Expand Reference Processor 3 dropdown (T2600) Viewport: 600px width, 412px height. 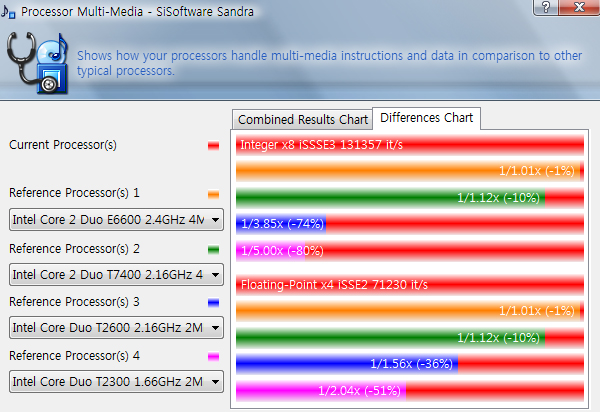coord(116,327)
